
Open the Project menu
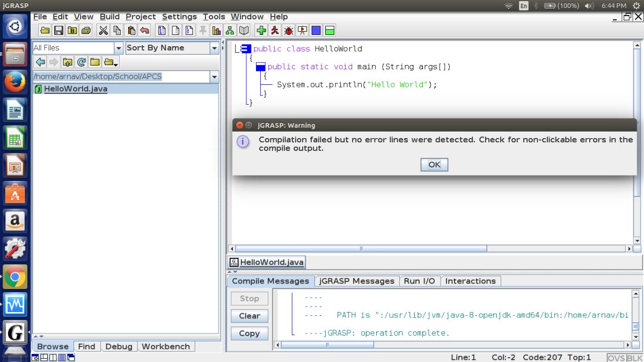pos(141,17)
